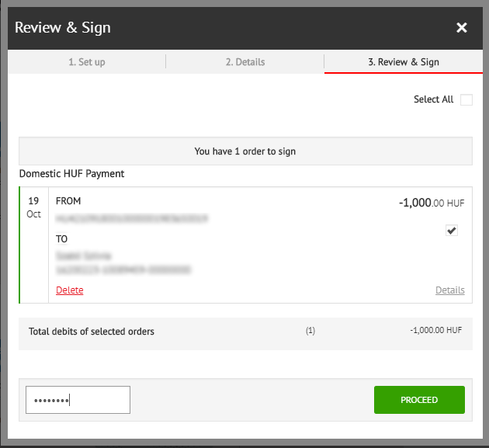Viewport: 489px width, 448px height.
Task: Go back to the Set up step
Action: coord(86,62)
